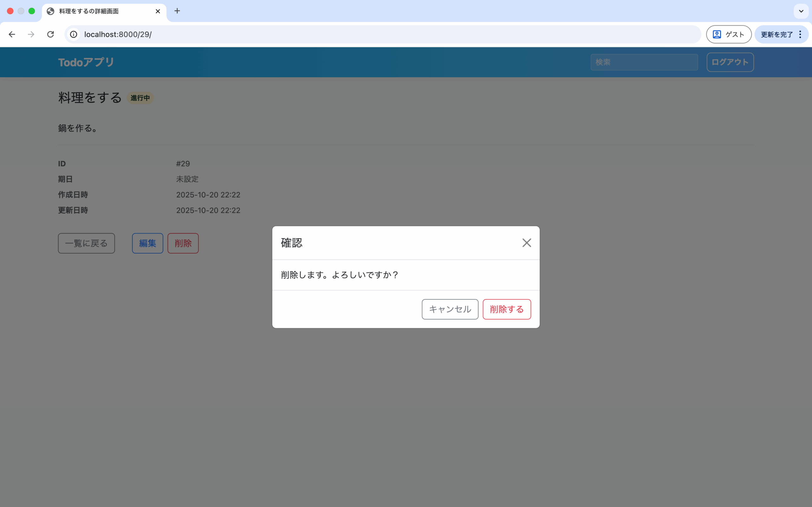Viewport: 812px width, 507px height.
Task: Click the browser forward arrow
Action: point(31,35)
